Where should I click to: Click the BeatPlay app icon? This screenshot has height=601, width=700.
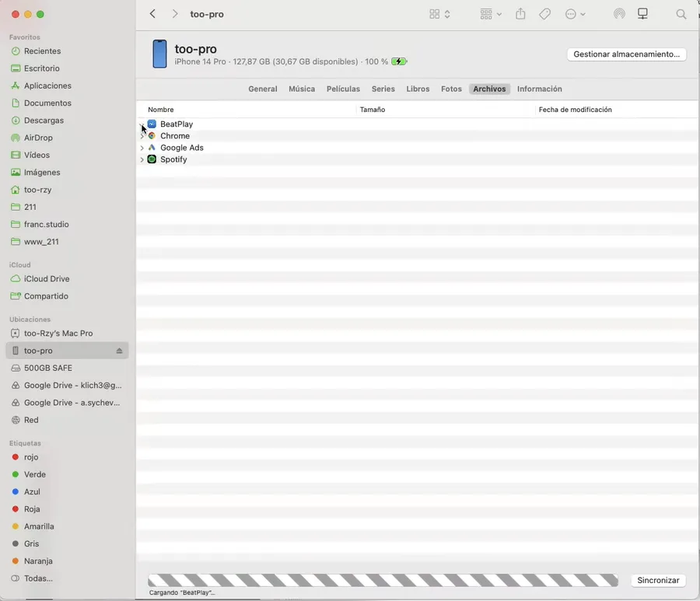click(x=152, y=124)
